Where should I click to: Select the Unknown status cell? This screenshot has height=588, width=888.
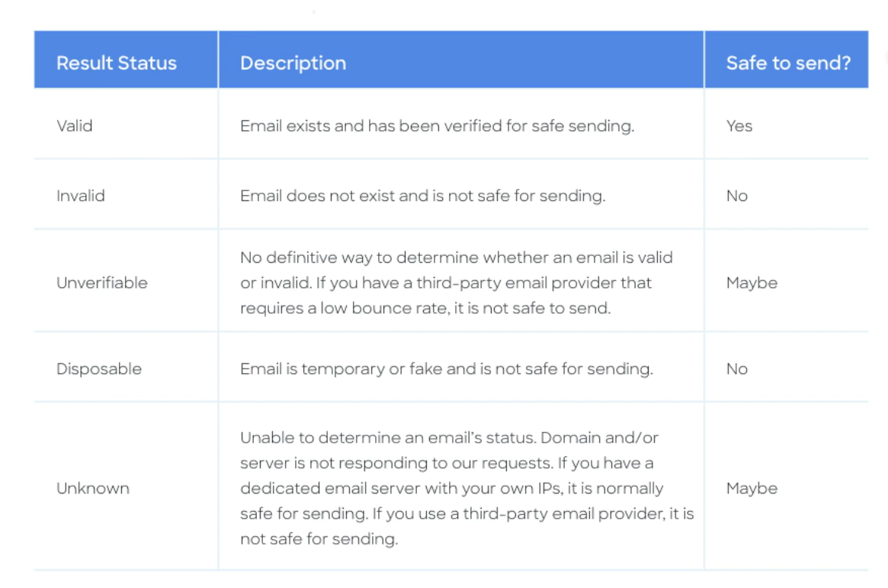pyautogui.click(x=93, y=488)
